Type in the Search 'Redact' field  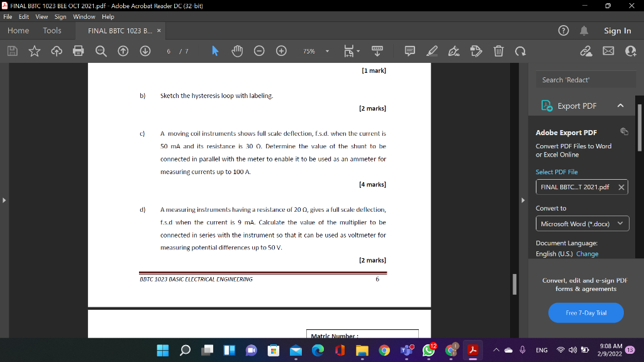pyautogui.click(x=586, y=80)
